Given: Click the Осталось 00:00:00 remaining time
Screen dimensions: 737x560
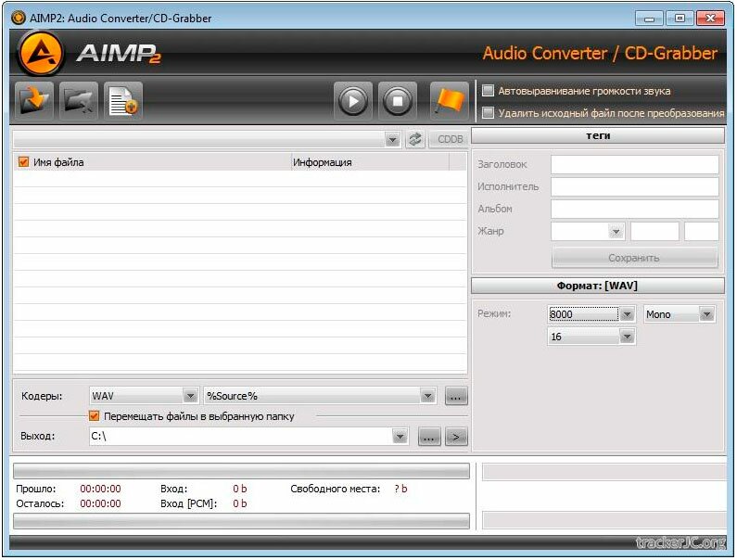Looking at the screenshot, I should 100,503.
